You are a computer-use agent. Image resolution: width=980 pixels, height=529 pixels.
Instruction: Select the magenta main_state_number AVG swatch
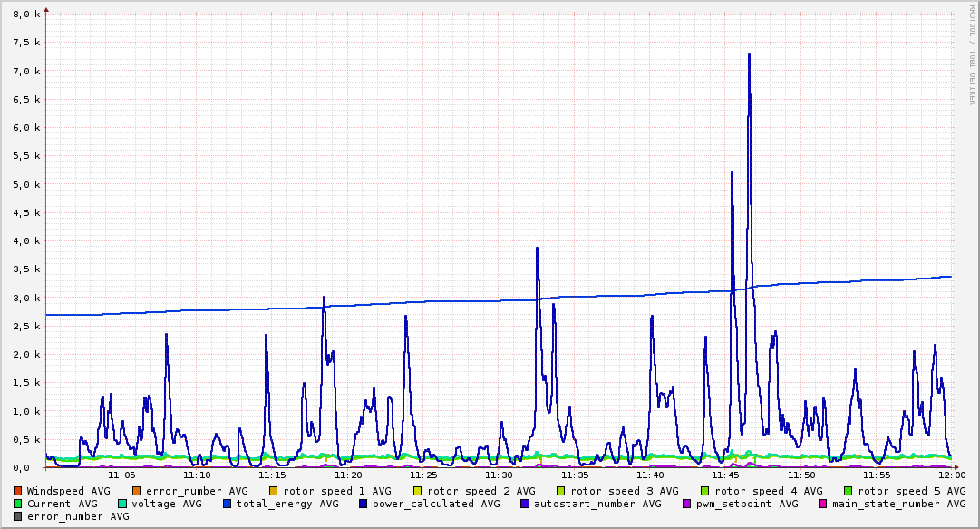click(x=823, y=504)
